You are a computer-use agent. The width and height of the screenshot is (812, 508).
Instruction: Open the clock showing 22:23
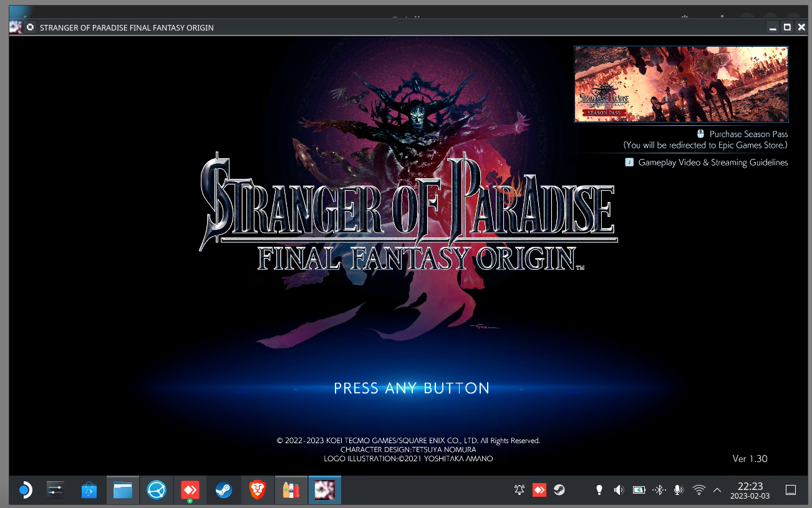click(x=750, y=491)
